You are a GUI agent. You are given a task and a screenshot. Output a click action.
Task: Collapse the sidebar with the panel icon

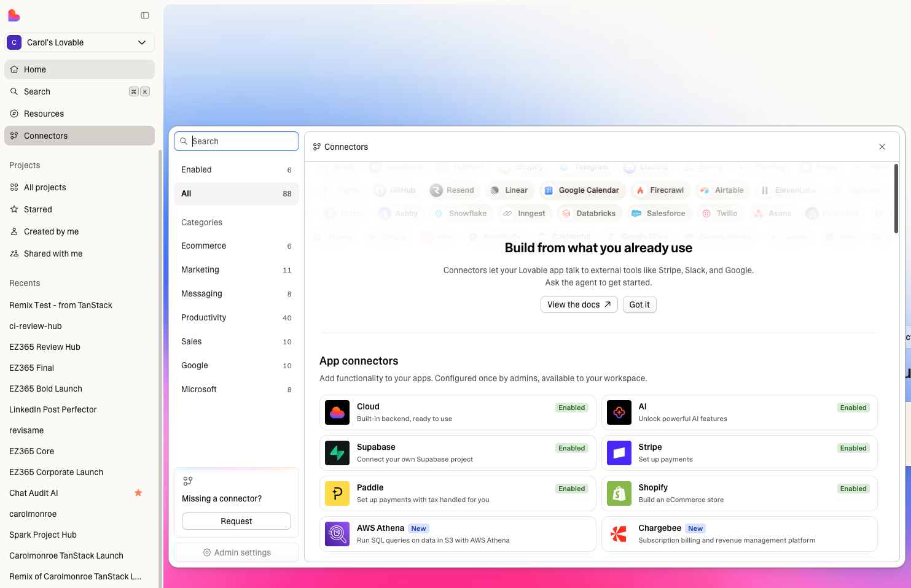click(x=145, y=15)
